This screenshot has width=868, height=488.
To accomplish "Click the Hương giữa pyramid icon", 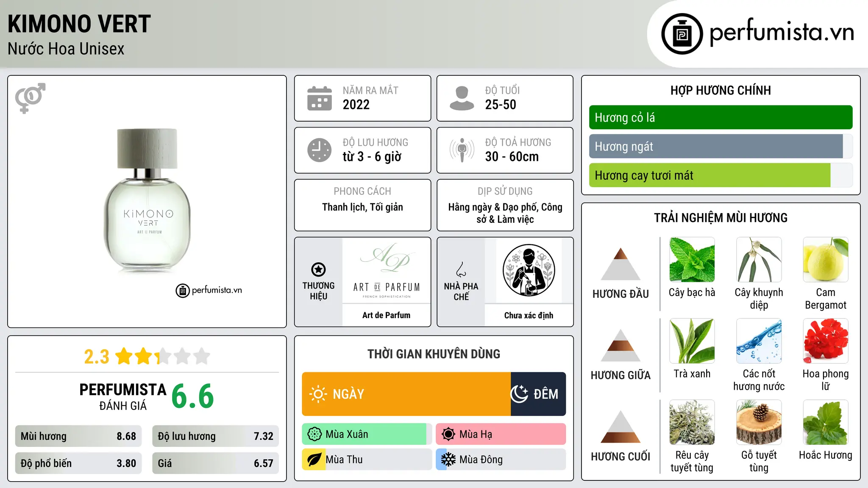I will point(620,345).
